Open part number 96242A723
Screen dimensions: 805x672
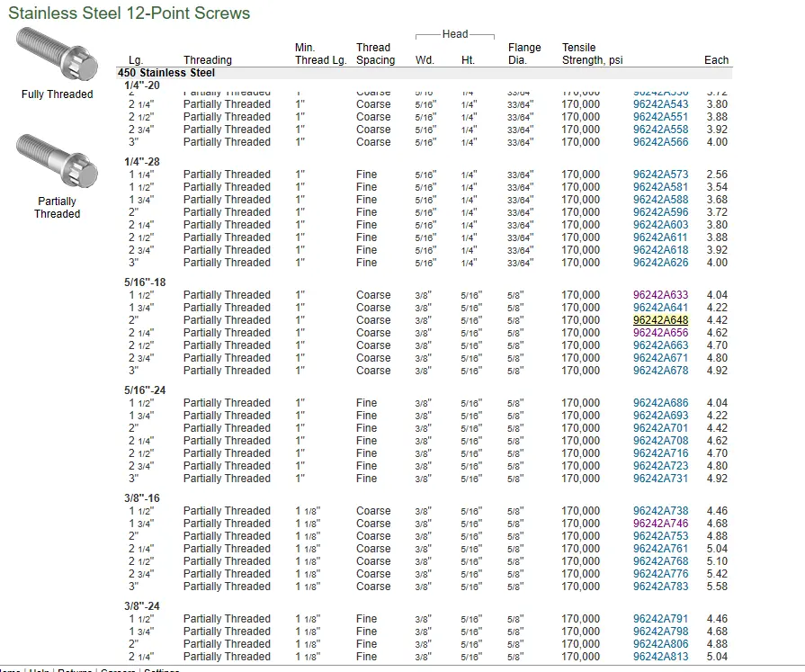(660, 466)
